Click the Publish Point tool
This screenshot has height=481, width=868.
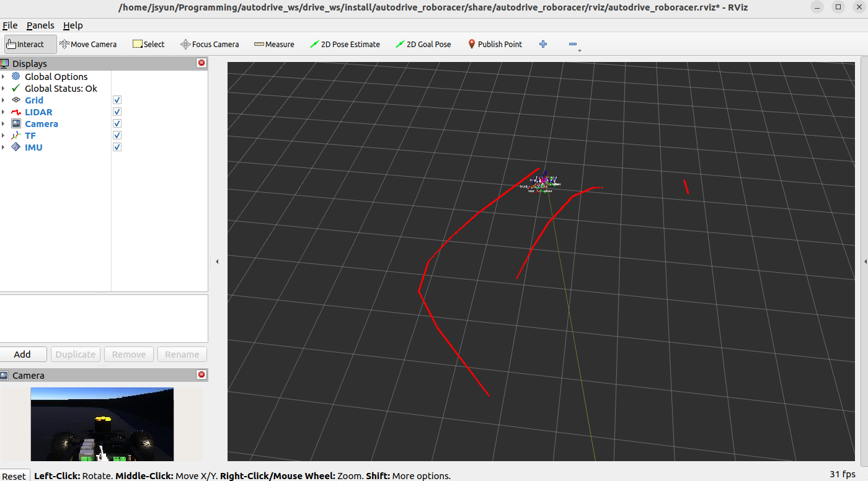[x=495, y=44]
